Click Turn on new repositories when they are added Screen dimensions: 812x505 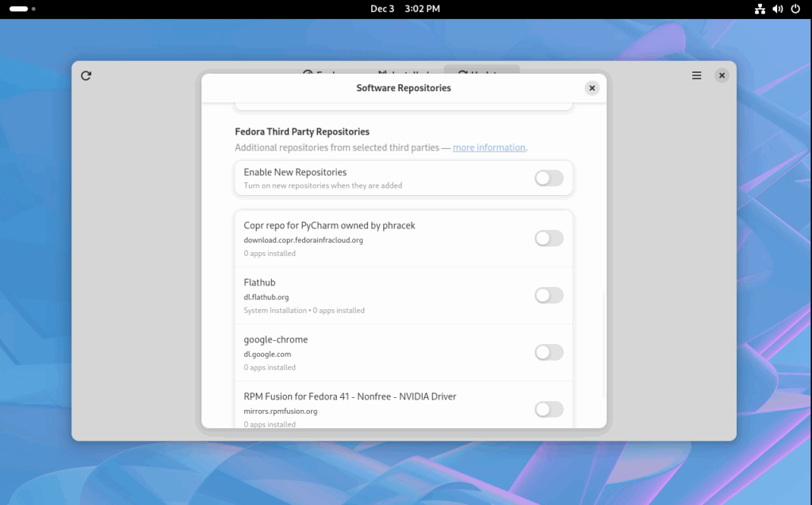(x=323, y=186)
